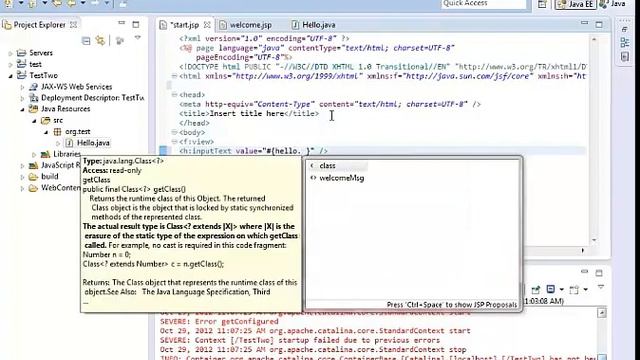Viewport: 640px width, 360px height.
Task: Choose the 'welcomeMsg' completion proposal
Action: click(x=342, y=178)
